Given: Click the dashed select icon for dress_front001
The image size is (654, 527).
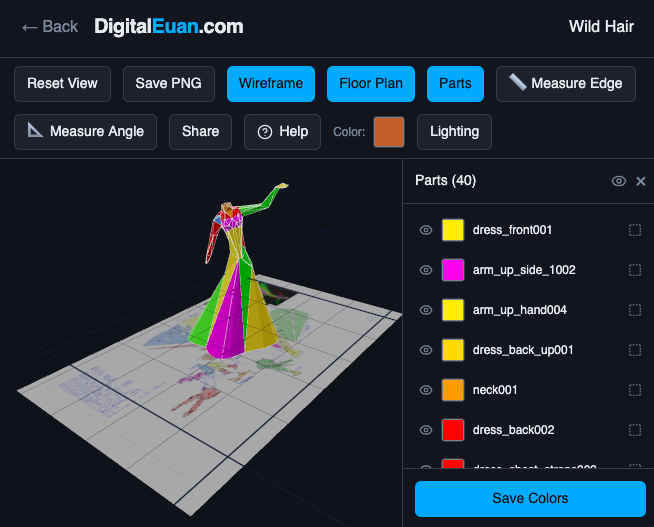Looking at the screenshot, I should point(635,230).
